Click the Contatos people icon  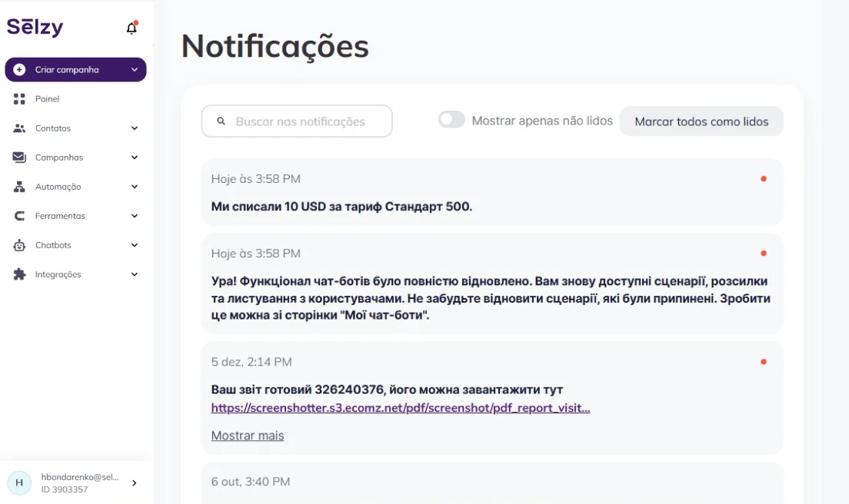(20, 128)
